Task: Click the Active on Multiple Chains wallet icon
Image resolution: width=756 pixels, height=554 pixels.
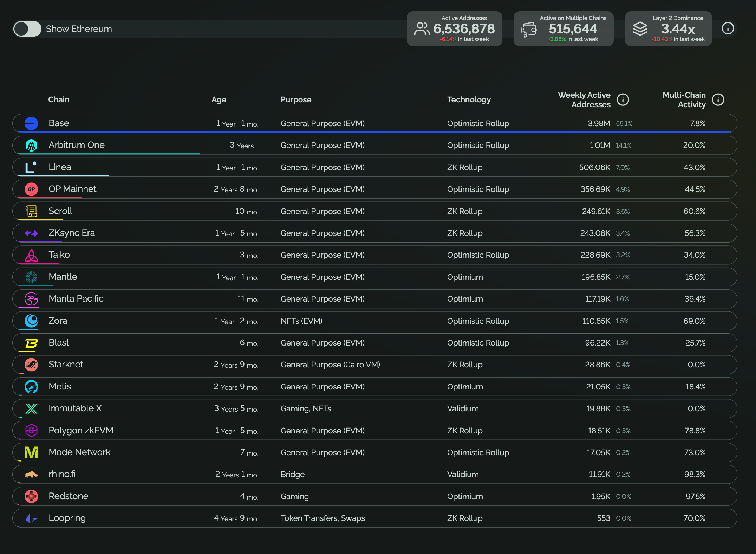Action: pyautogui.click(x=529, y=30)
